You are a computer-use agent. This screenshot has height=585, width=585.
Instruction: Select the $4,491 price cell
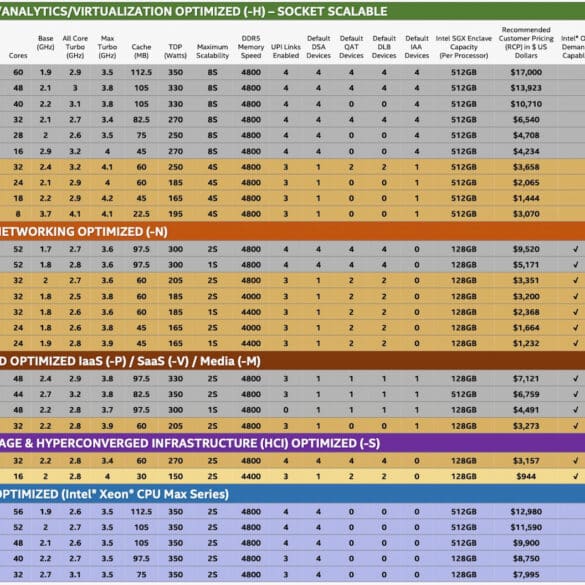click(526, 410)
